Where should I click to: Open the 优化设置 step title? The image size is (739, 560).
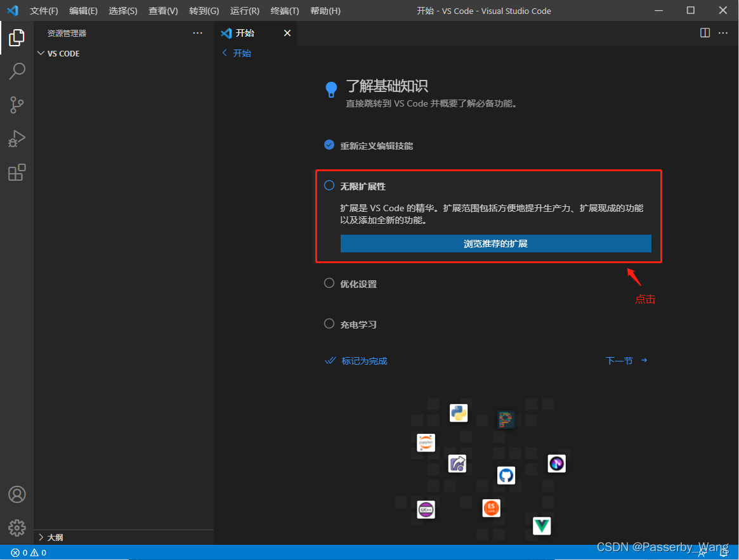coord(358,283)
